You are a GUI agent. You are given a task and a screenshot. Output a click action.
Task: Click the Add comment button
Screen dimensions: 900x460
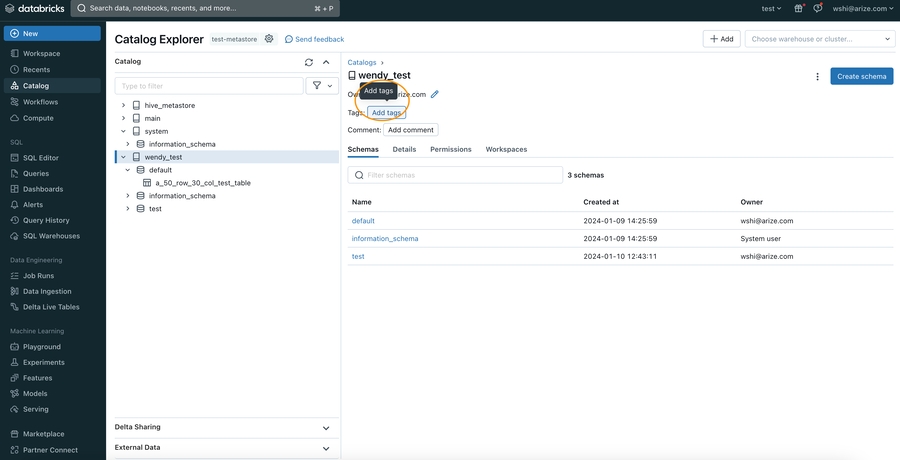[411, 130]
